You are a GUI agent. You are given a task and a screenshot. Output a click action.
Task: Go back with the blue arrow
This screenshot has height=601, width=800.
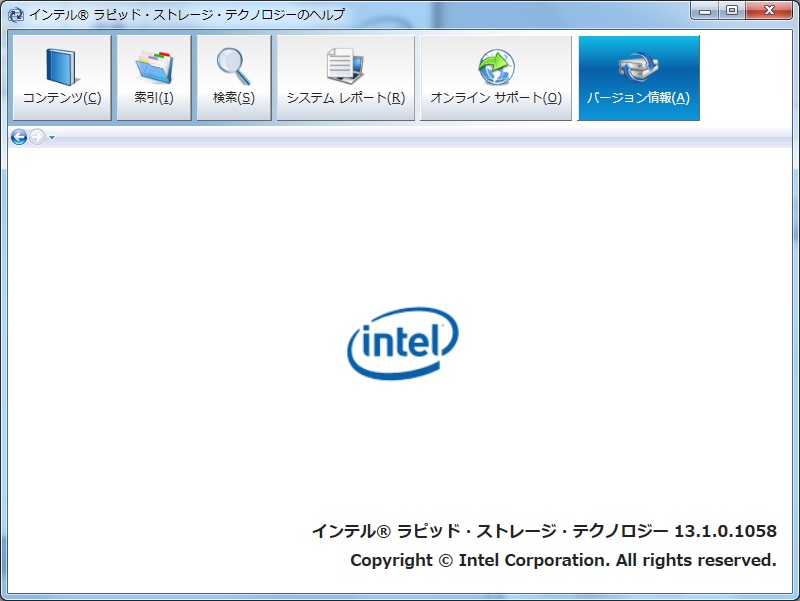19,137
